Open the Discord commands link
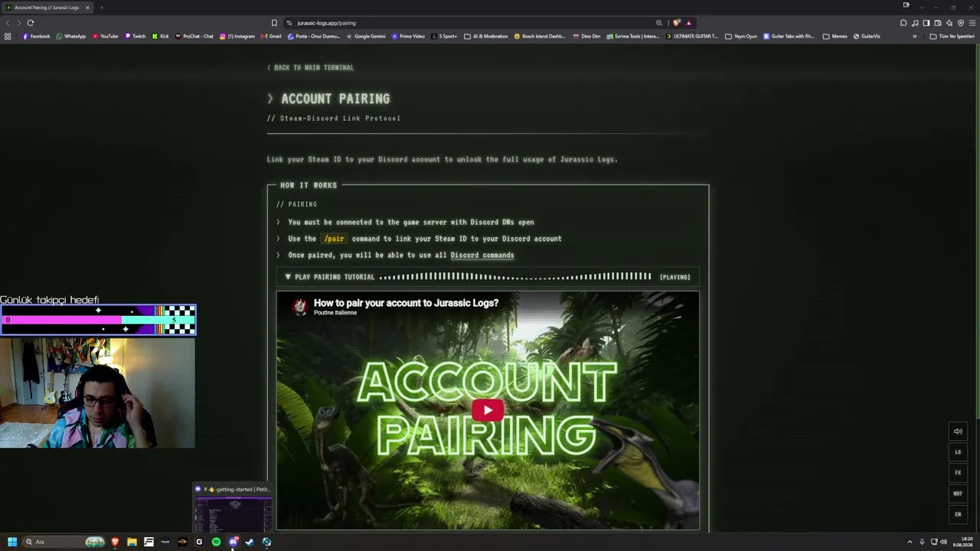Viewport: 980px width, 551px height. 482,255
